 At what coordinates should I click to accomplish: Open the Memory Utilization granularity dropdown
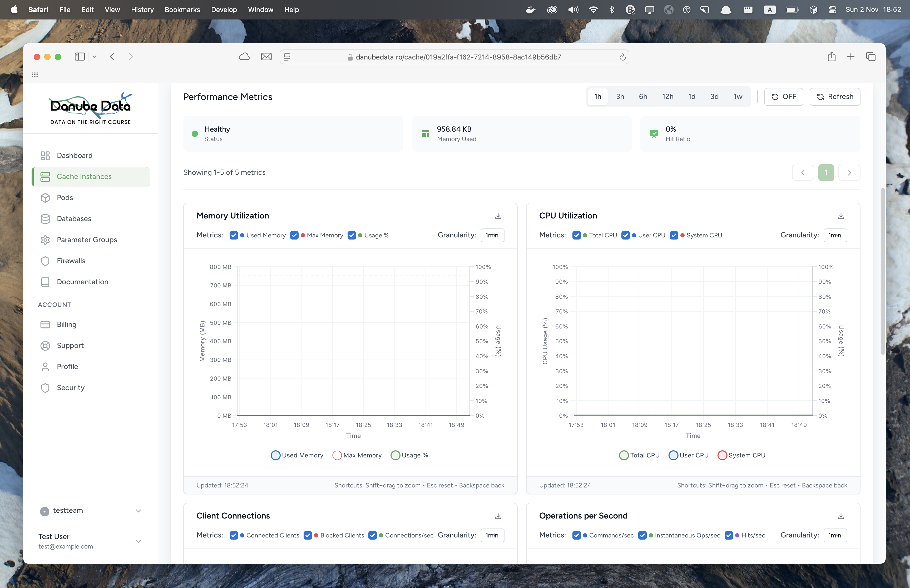tap(492, 235)
